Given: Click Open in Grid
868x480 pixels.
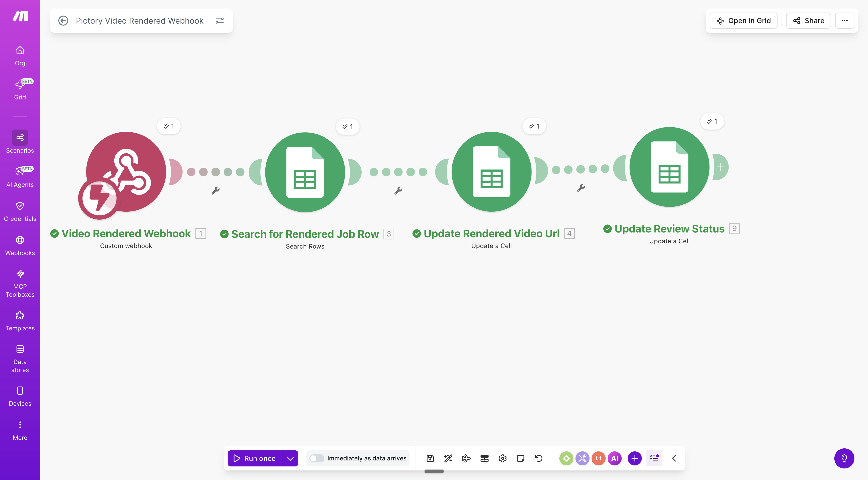Looking at the screenshot, I should coord(743,21).
